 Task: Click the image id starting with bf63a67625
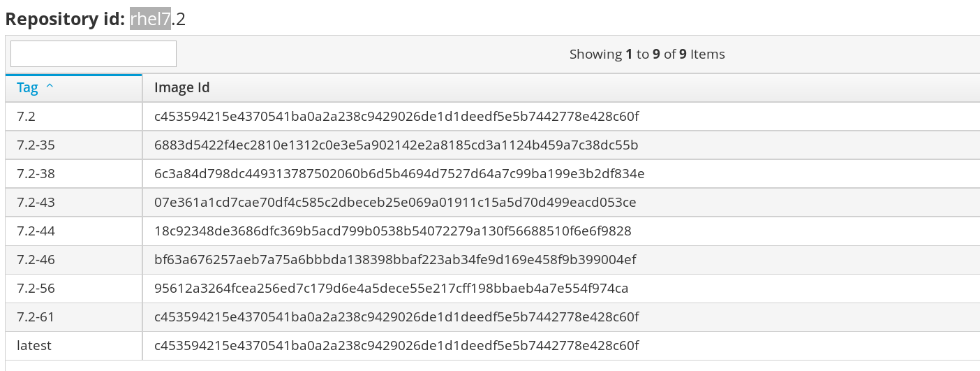[x=395, y=260]
